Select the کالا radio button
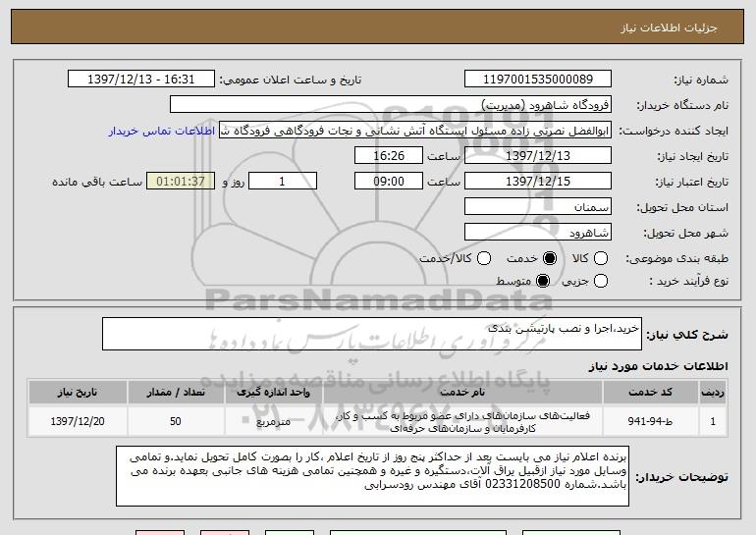This screenshot has height=535, width=756. 600,258
